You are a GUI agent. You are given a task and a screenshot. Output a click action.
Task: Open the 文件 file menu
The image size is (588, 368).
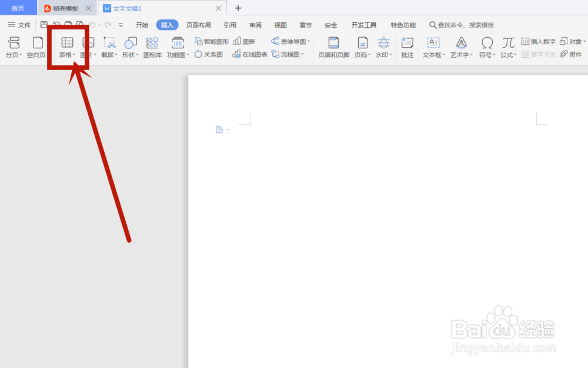[19, 25]
